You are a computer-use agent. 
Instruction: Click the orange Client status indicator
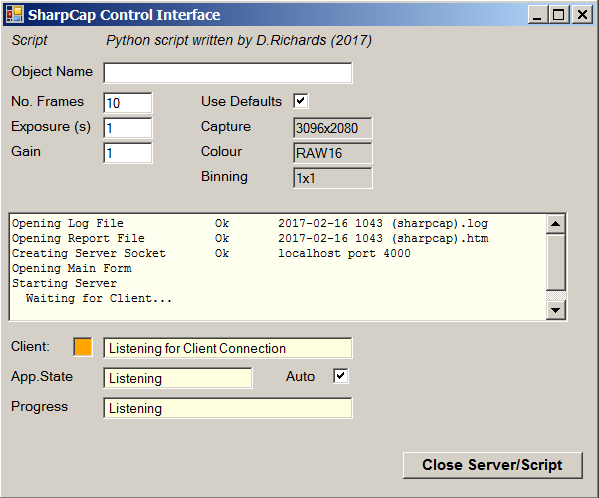tap(83, 347)
